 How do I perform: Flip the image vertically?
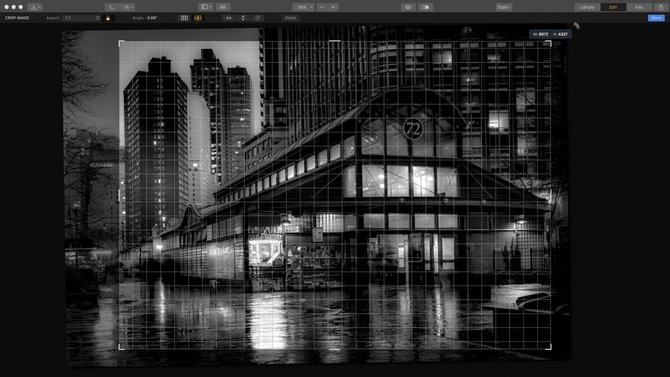click(x=243, y=18)
